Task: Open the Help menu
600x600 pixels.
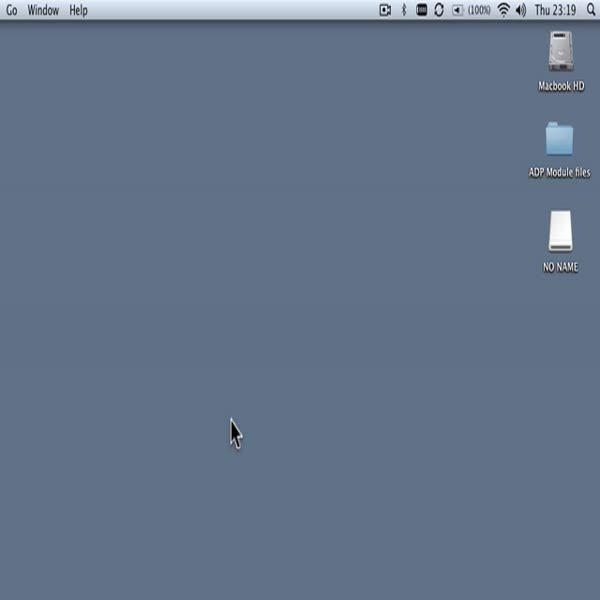Action: [x=78, y=10]
